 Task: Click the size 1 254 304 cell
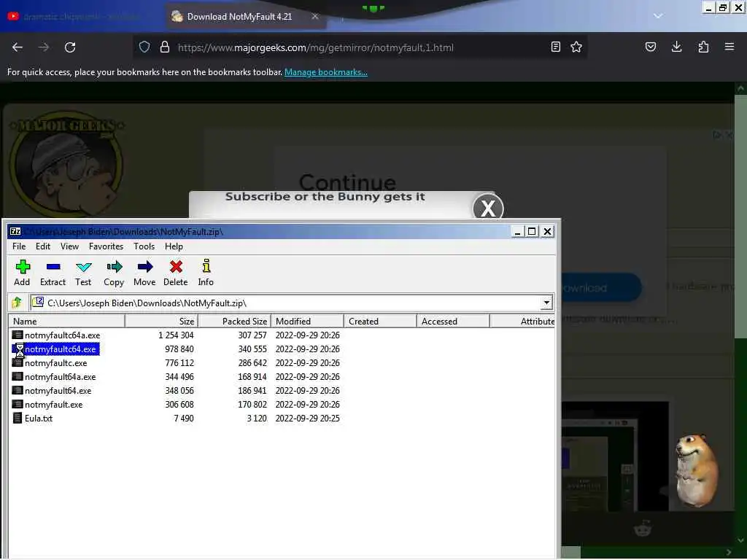click(176, 335)
